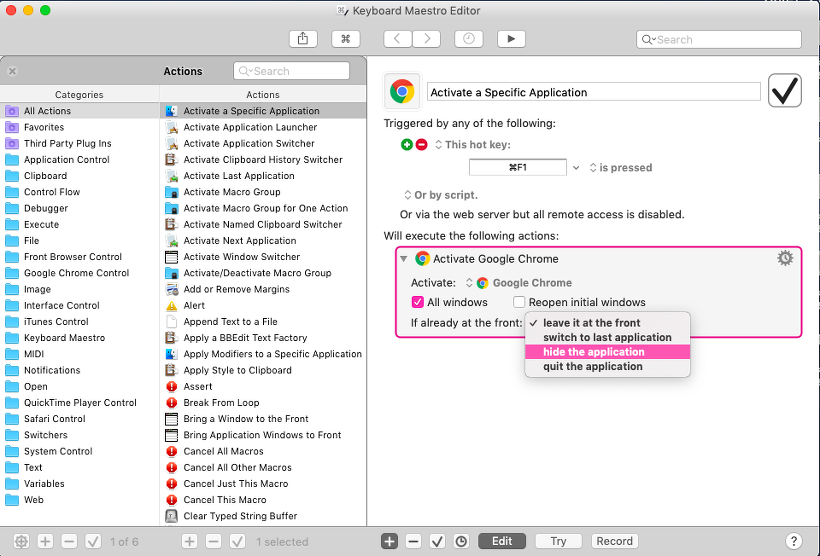
Task: Select Append Text to a File
Action: coord(263,322)
